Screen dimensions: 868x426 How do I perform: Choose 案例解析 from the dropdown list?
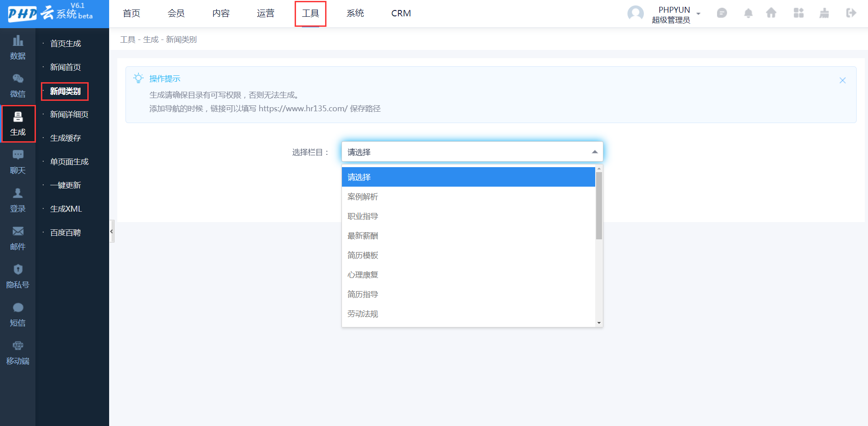tap(468, 197)
